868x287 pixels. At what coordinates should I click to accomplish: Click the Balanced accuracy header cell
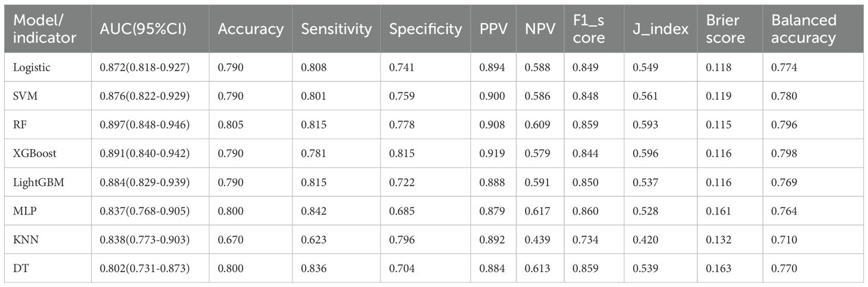(804, 29)
